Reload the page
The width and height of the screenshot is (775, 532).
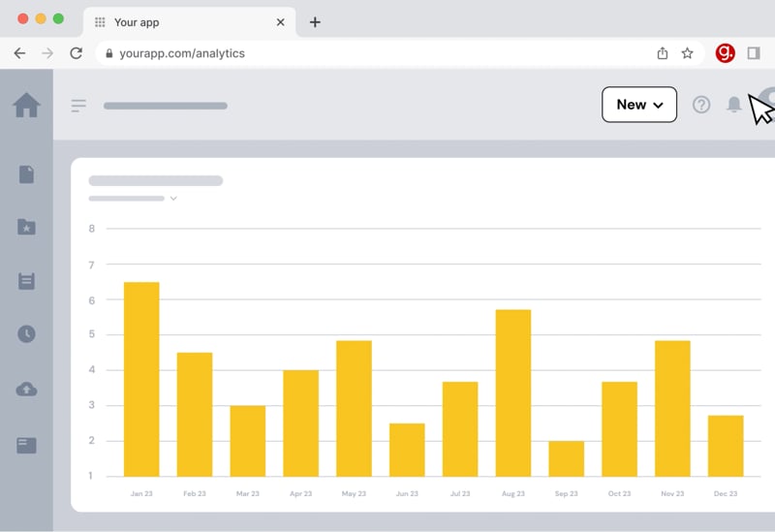click(76, 53)
